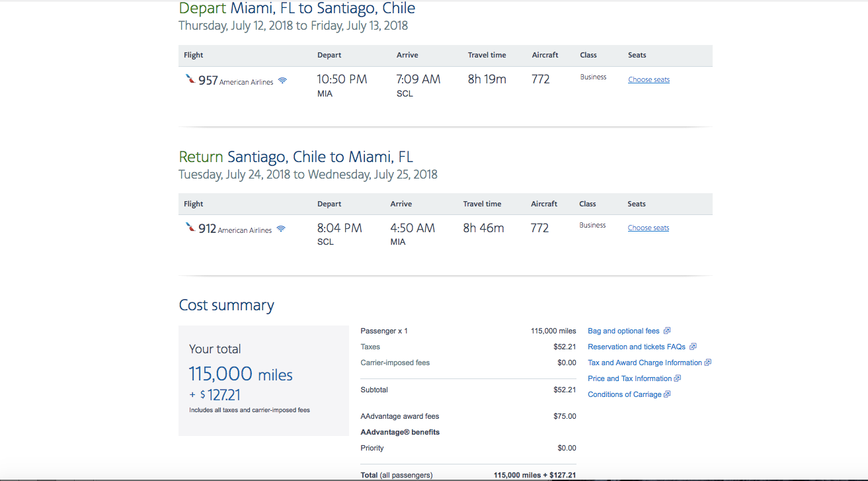Click flight number 957 in departing row
The height and width of the screenshot is (481, 868).
point(208,80)
